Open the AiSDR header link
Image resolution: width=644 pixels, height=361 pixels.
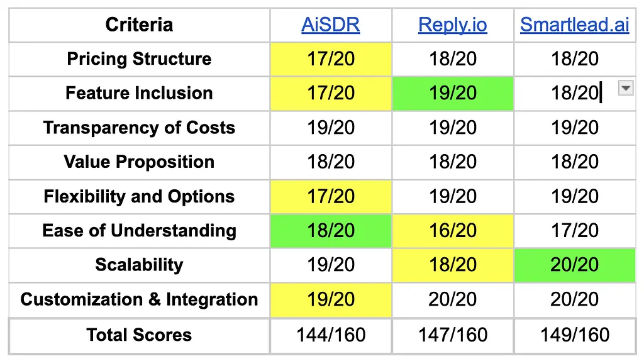330,25
